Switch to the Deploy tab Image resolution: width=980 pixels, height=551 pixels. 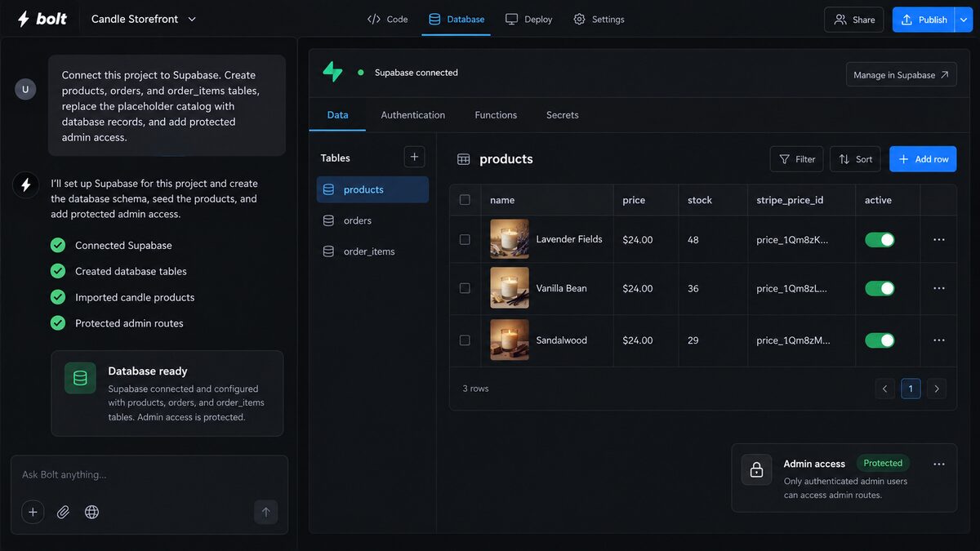[x=528, y=19]
